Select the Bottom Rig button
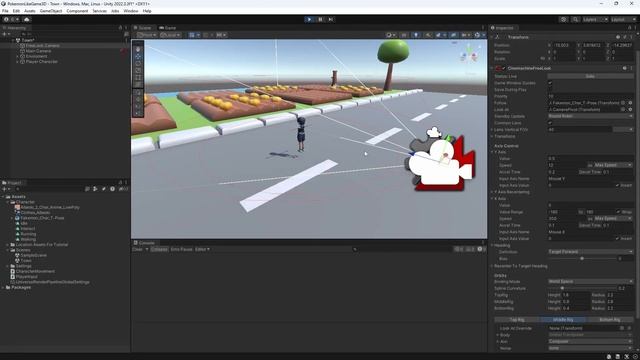Viewport: 640px width, 360px height. point(610,320)
